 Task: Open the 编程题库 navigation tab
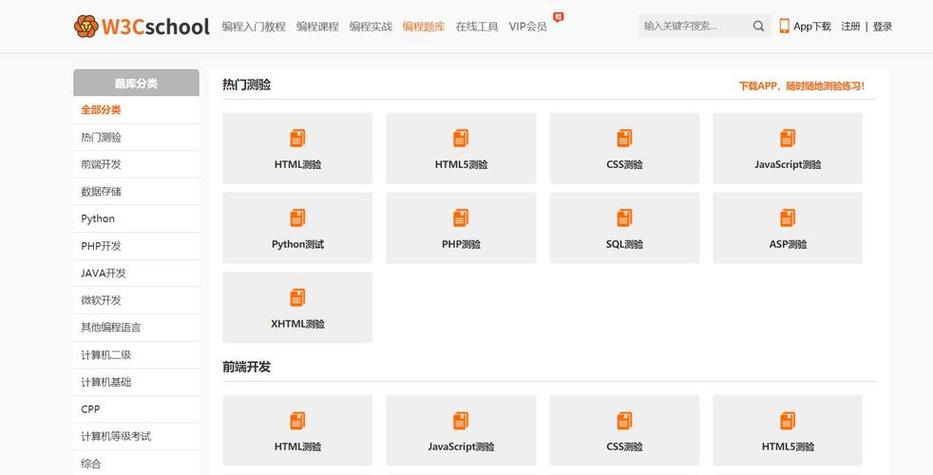pos(424,27)
